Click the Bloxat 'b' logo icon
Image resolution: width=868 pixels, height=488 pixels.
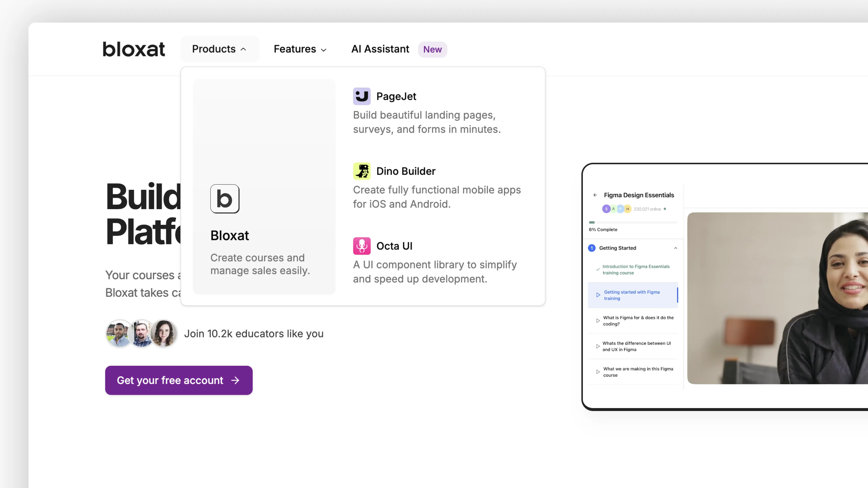coord(225,199)
